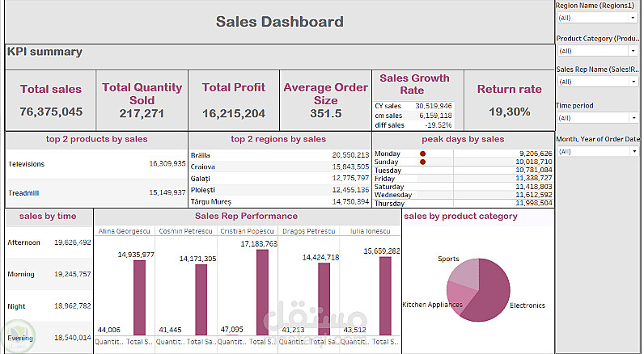Viewport: 644px width, 354px height.
Task: Select the Treadmill product row
Action: click(96, 192)
